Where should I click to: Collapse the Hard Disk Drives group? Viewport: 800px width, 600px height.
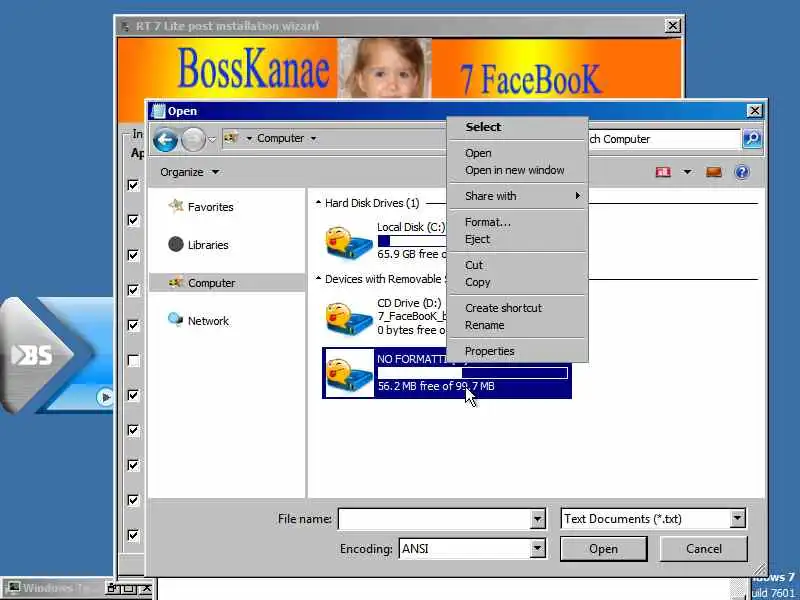tap(318, 203)
